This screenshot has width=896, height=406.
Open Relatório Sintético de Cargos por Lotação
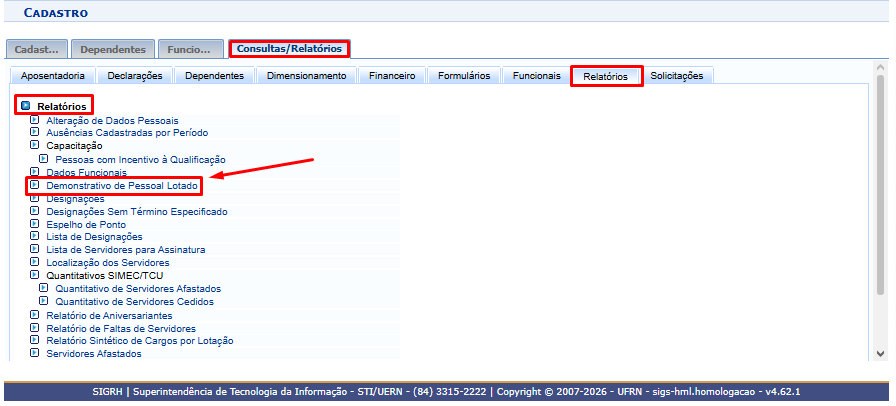139,341
